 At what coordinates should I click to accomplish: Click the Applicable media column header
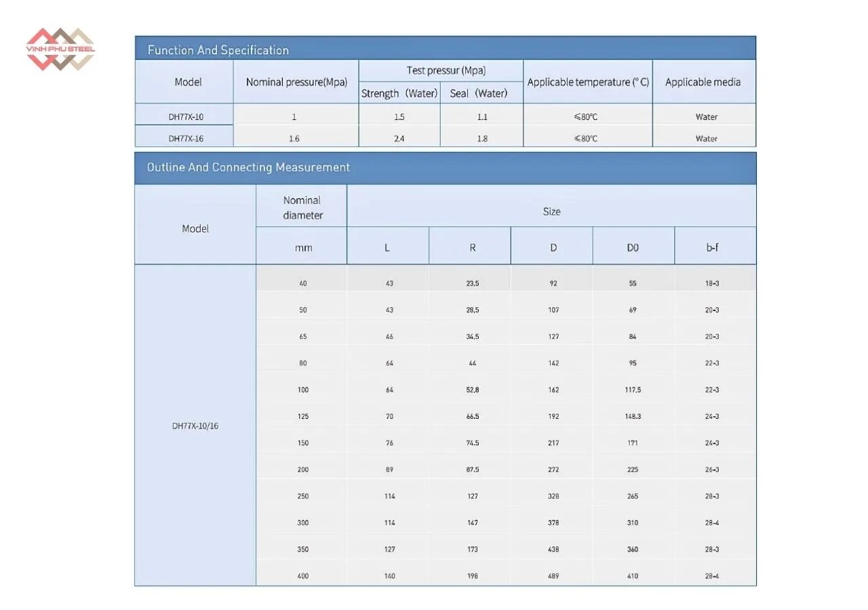click(x=703, y=82)
